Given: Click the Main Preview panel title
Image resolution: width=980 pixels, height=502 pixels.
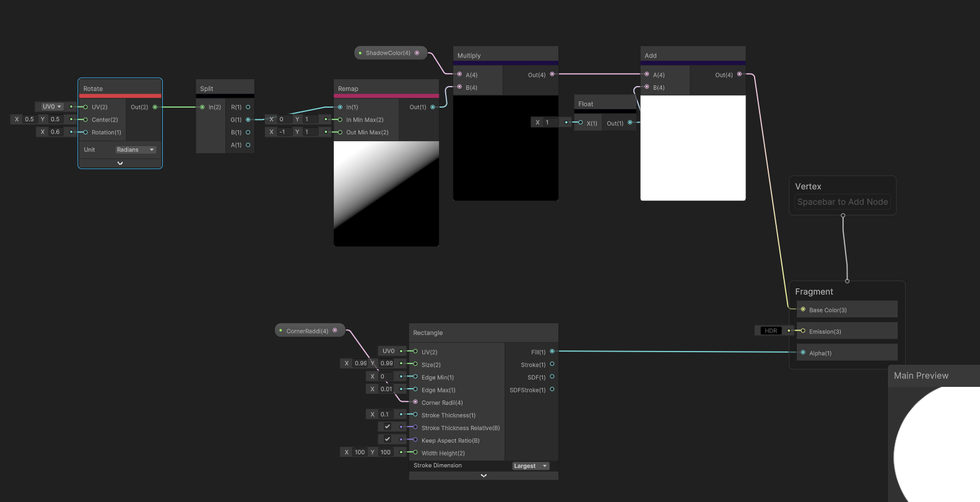Looking at the screenshot, I should pyautogui.click(x=921, y=376).
